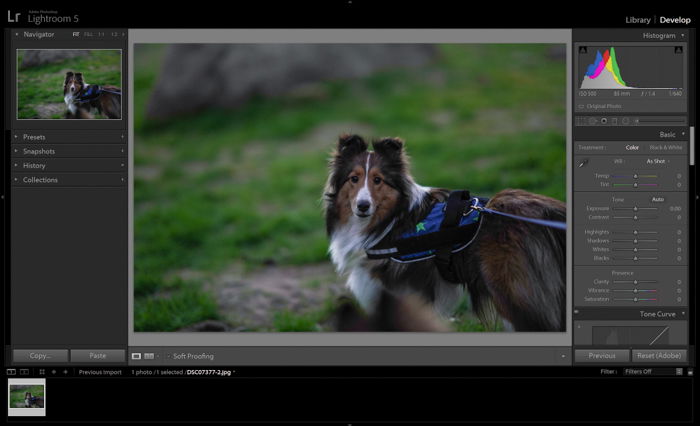This screenshot has height=426, width=700.
Task: Open the As Shot white balance dropdown
Action: coord(658,161)
